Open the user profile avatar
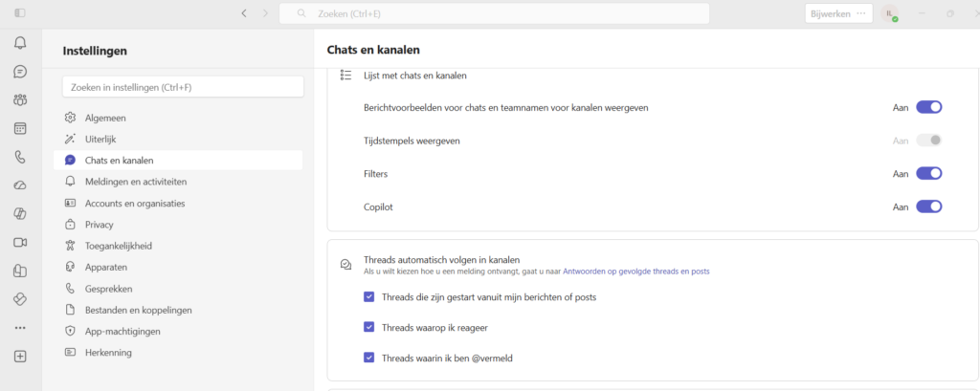The width and height of the screenshot is (980, 391). pos(890,13)
